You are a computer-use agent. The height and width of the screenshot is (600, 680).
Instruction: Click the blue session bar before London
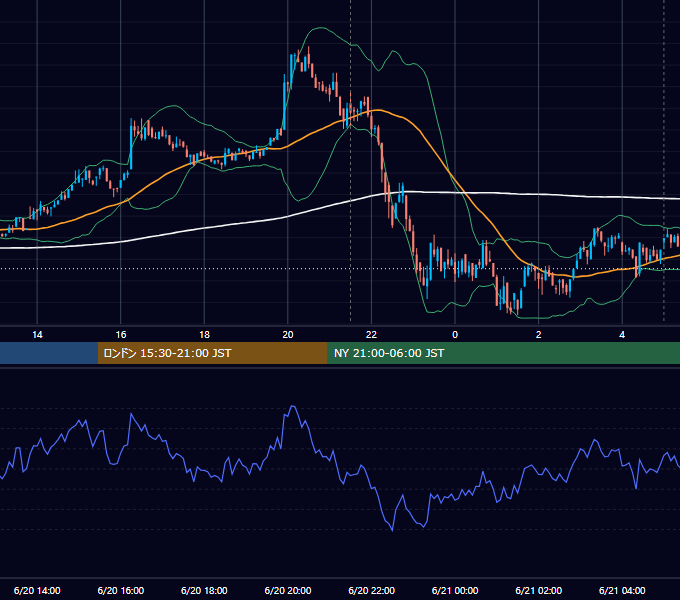pyautogui.click(x=49, y=353)
